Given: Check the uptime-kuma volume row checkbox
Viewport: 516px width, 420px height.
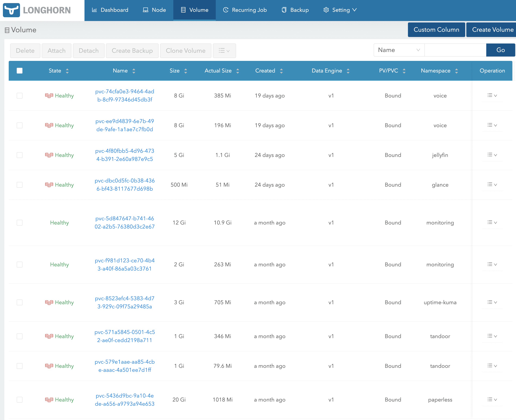Looking at the screenshot, I should (20, 302).
